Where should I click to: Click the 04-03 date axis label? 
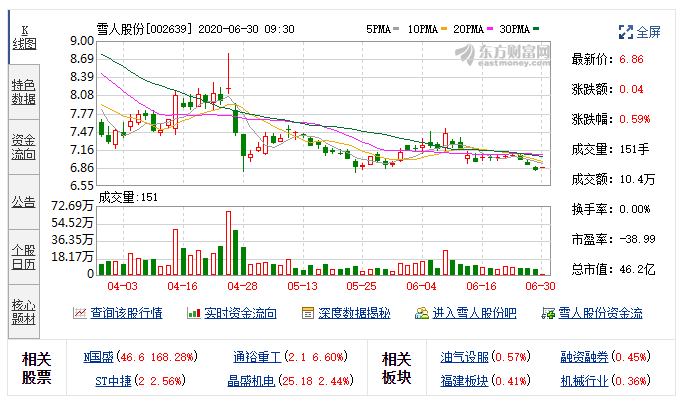tap(122, 286)
